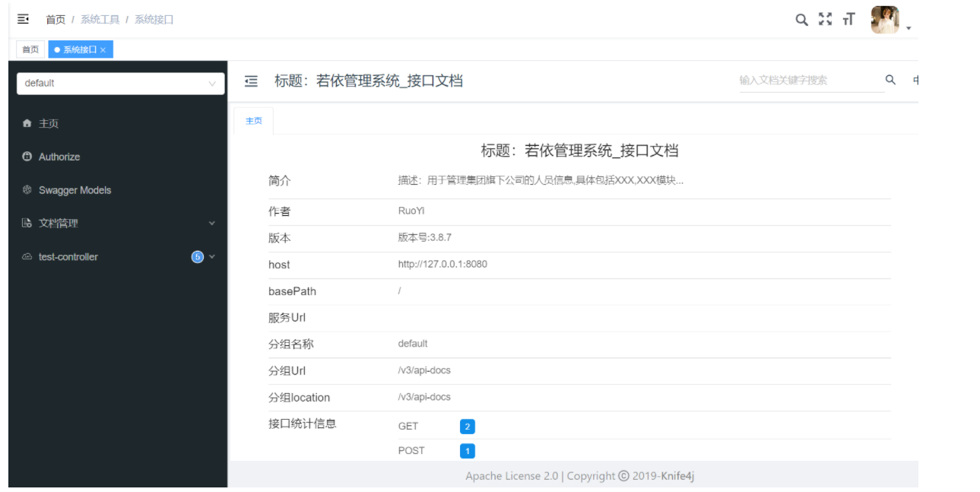The width and height of the screenshot is (980, 492).
Task: Open the global search magnifier icon
Action: click(801, 19)
